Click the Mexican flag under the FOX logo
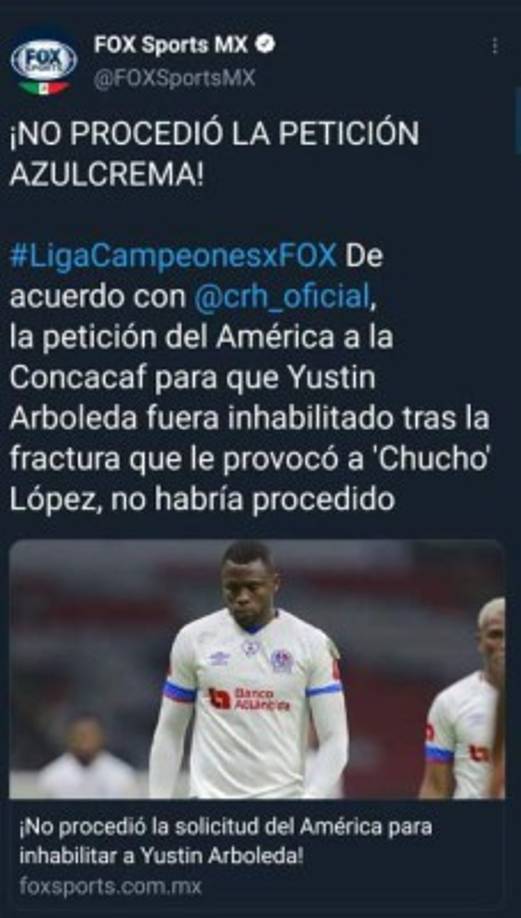521x918 pixels. 44,88
